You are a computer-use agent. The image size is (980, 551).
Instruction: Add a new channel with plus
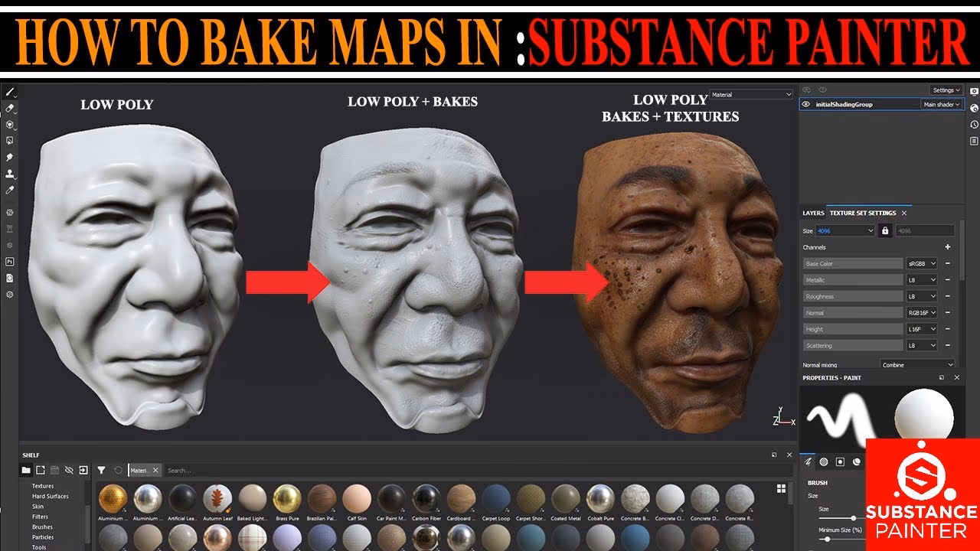[947, 247]
